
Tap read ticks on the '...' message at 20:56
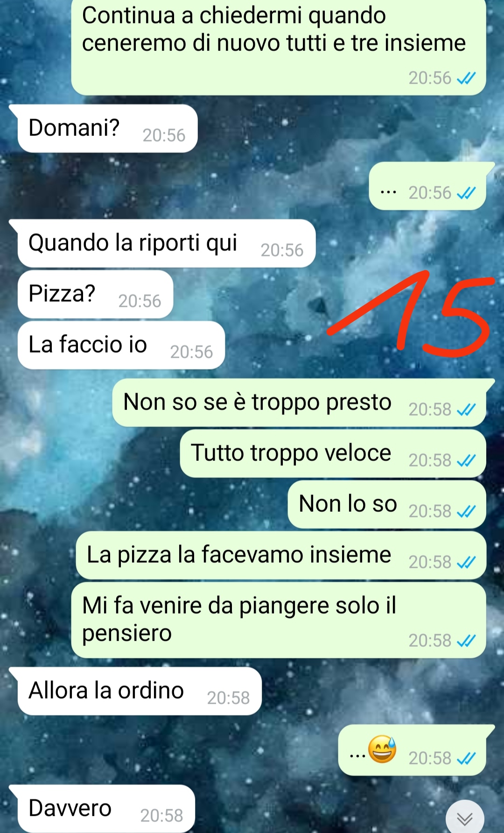click(466, 193)
